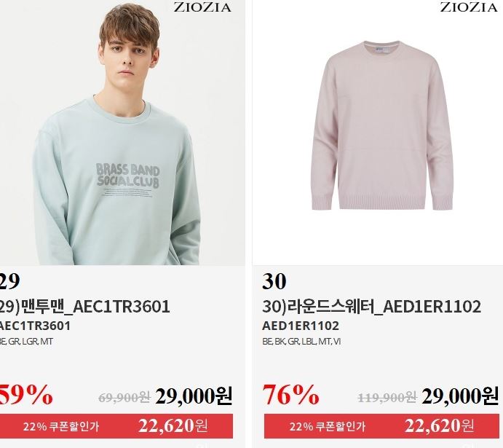The image size is (503, 448).
Task: Click the BRASS BAND SOCIAL CLUB print on the sweatshirt
Action: (x=127, y=176)
